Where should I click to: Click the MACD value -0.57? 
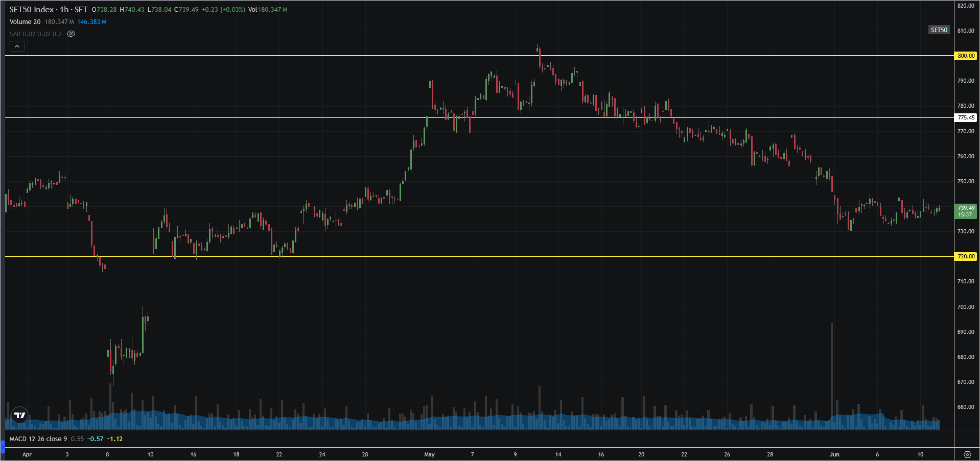[95, 439]
